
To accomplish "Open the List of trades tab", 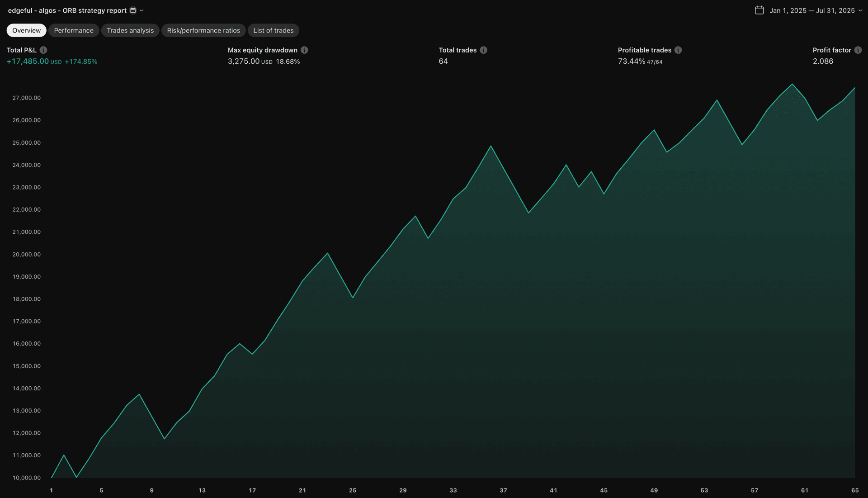I will [x=273, y=30].
